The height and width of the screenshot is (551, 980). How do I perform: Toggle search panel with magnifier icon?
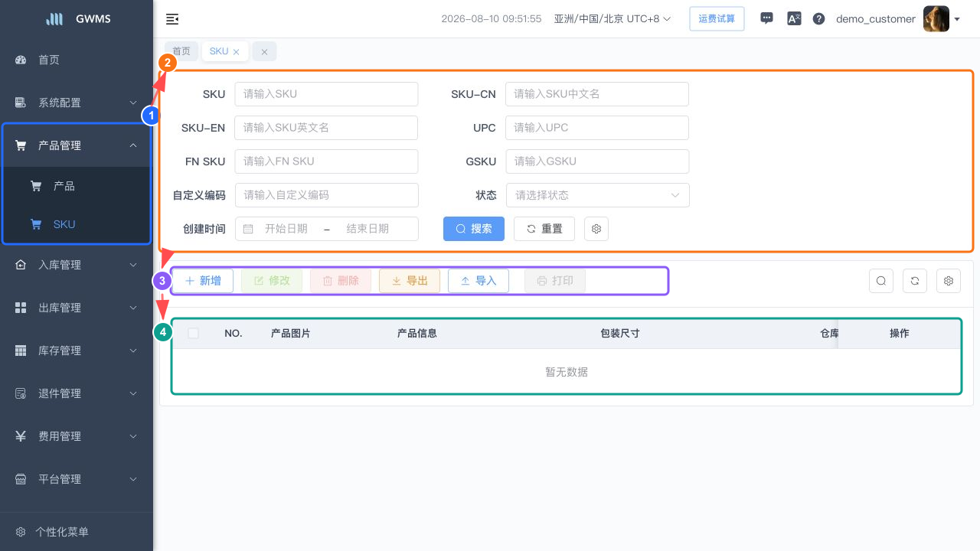click(881, 281)
